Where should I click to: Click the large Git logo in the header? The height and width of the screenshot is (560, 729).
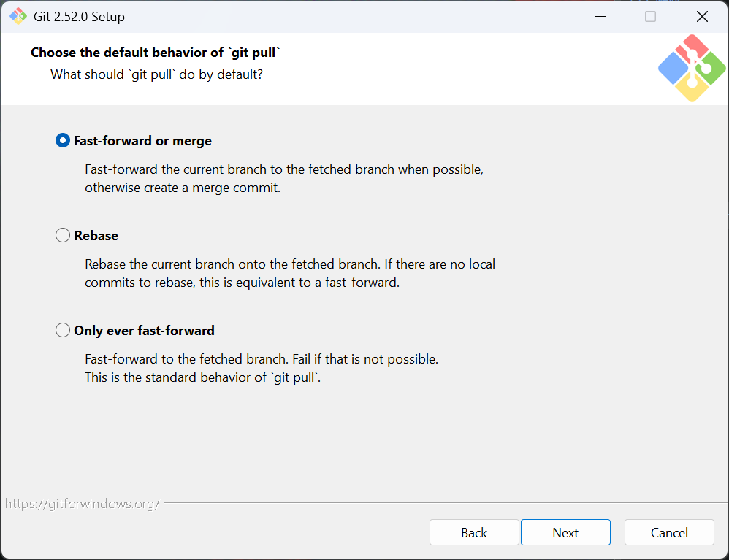tap(691, 69)
